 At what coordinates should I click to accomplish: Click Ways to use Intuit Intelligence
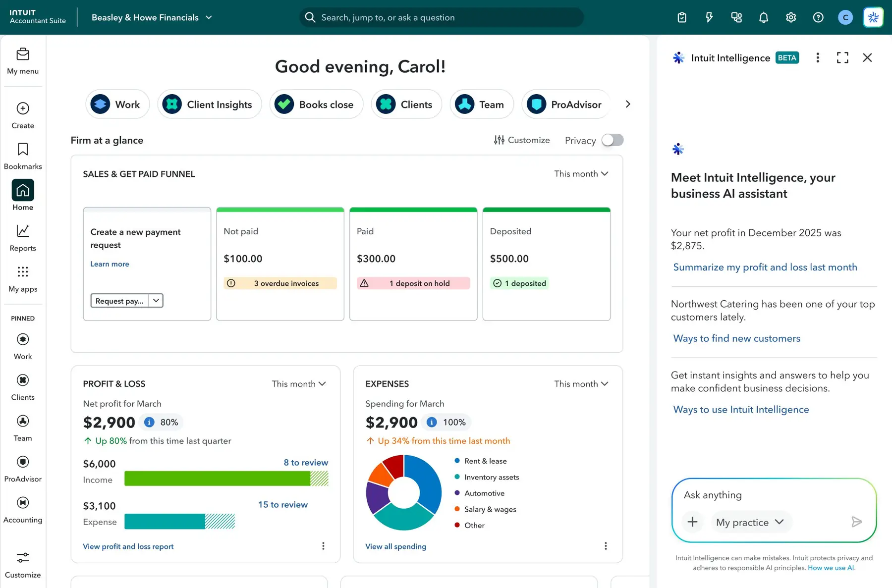coord(741,410)
